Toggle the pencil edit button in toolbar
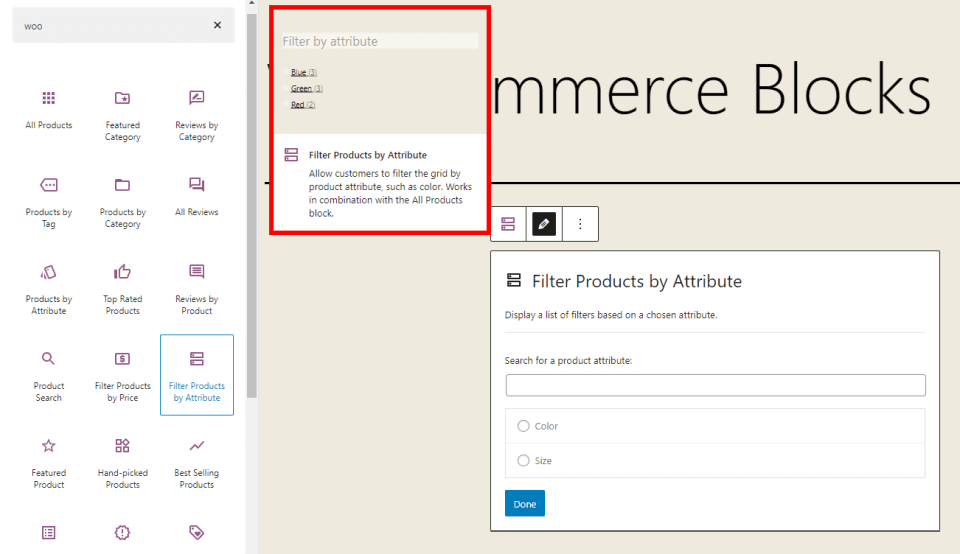This screenshot has height=554, width=960. coord(543,224)
